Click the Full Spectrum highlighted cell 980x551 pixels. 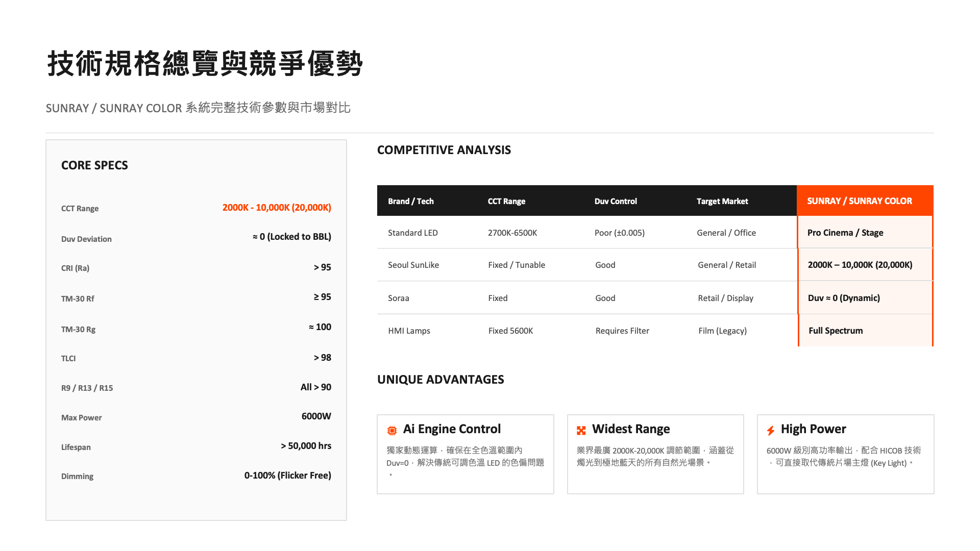836,331
